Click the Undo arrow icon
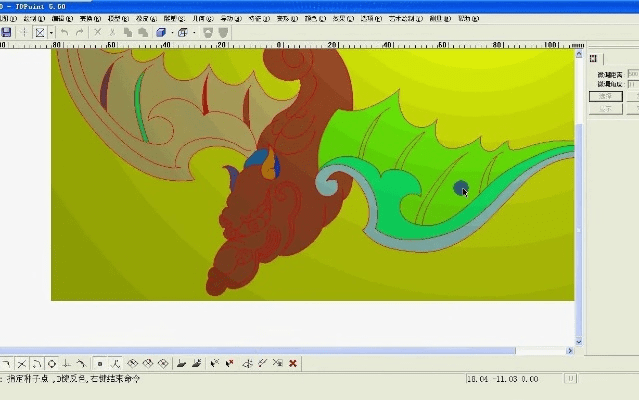Viewport: 639px width, 400px height. pyautogui.click(x=65, y=33)
